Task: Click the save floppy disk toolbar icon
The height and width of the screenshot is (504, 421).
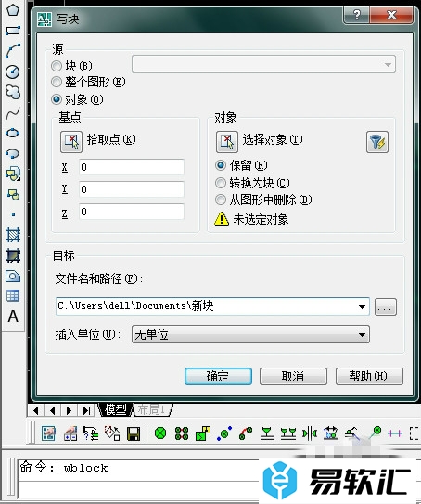Action: (x=134, y=433)
